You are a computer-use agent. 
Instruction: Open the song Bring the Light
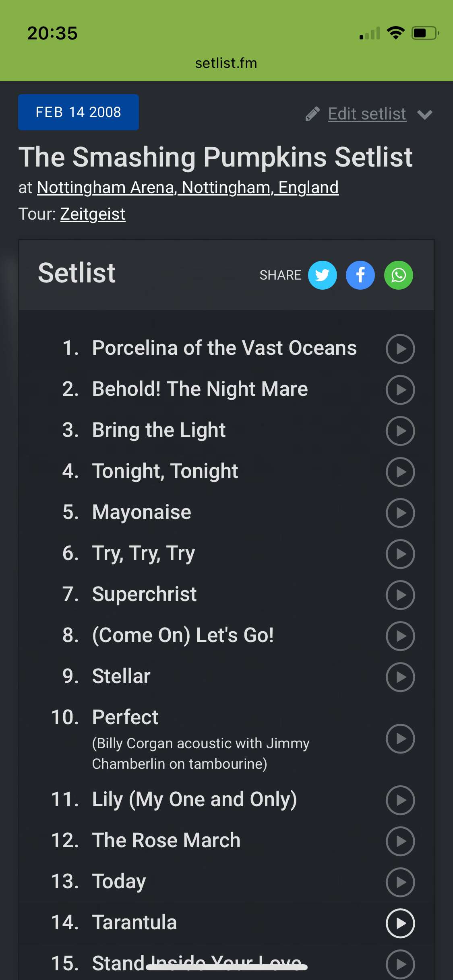159,430
